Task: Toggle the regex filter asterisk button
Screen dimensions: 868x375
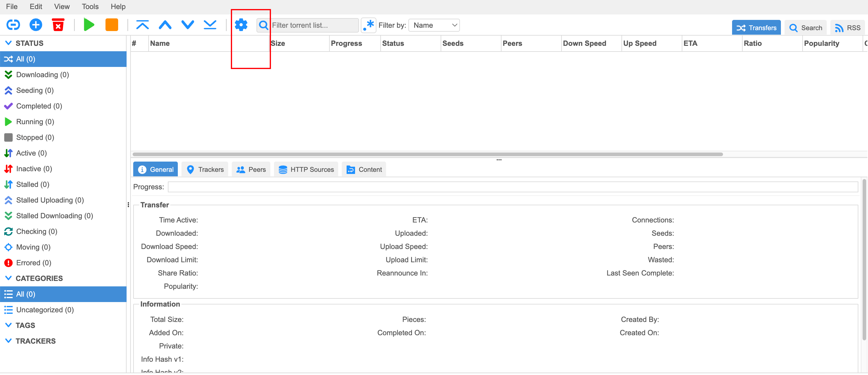Action: [368, 25]
